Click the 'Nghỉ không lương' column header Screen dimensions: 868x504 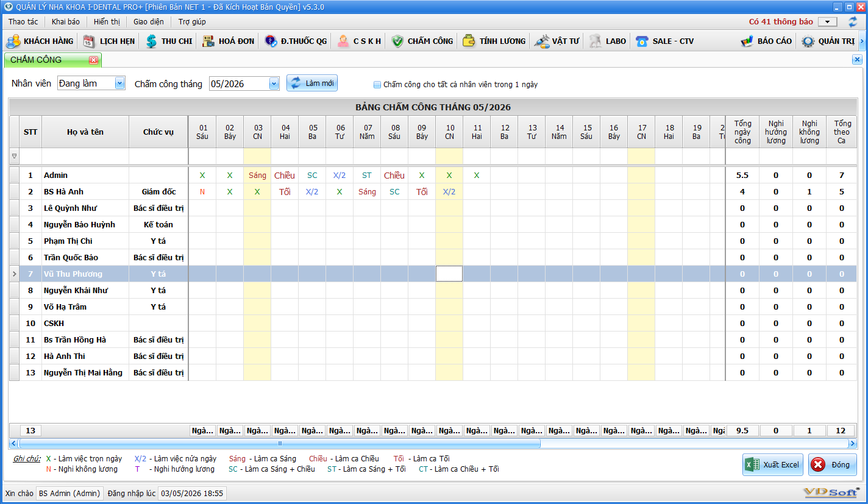point(809,132)
